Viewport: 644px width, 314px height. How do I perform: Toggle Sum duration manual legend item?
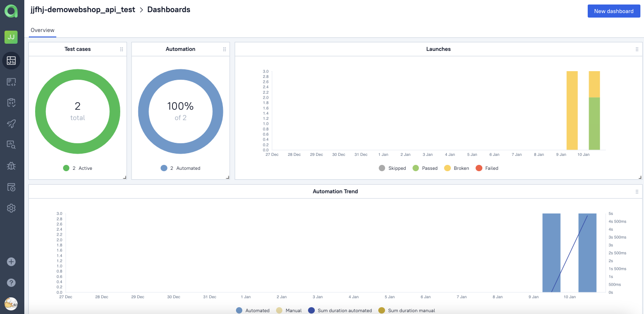click(407, 310)
